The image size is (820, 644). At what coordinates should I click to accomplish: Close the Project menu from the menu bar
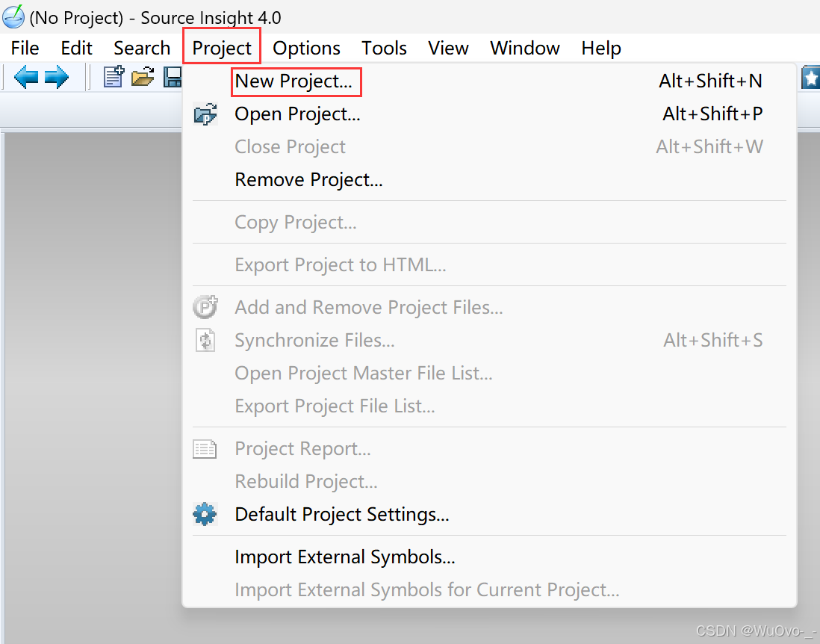pos(222,48)
